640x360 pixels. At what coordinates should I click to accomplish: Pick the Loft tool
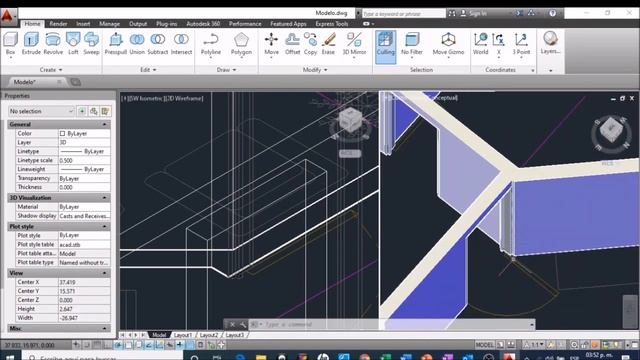[x=73, y=44]
